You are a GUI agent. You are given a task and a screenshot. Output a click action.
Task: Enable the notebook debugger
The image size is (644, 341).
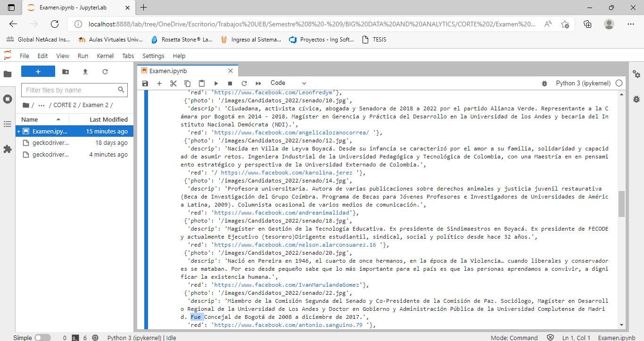click(x=545, y=83)
